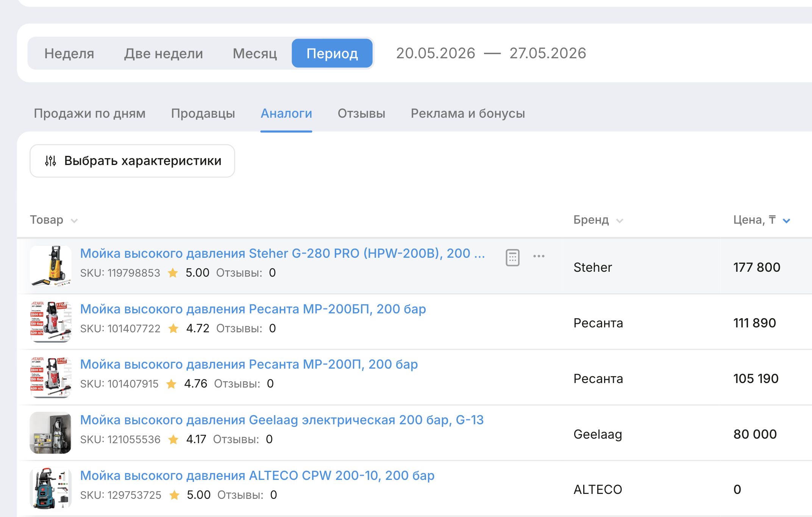Screen dimensions: 812x517
Task: Switch to Отзывы tab
Action: (x=362, y=113)
